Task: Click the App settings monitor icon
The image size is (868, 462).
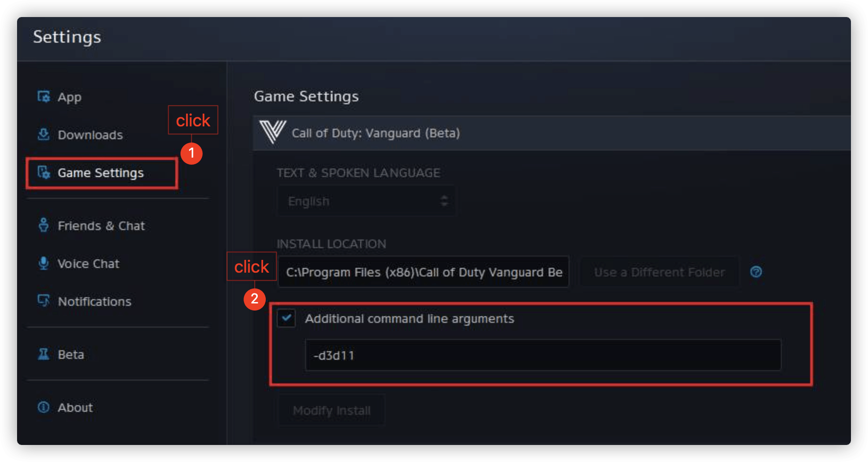Action: [x=44, y=97]
